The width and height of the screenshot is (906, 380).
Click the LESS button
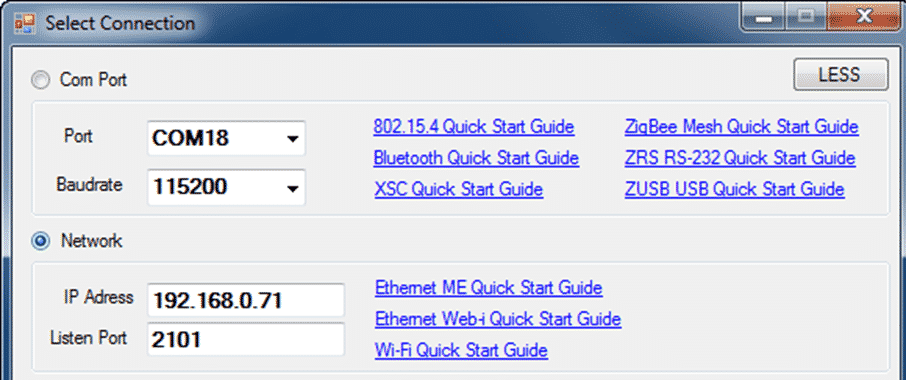pyautogui.click(x=840, y=74)
